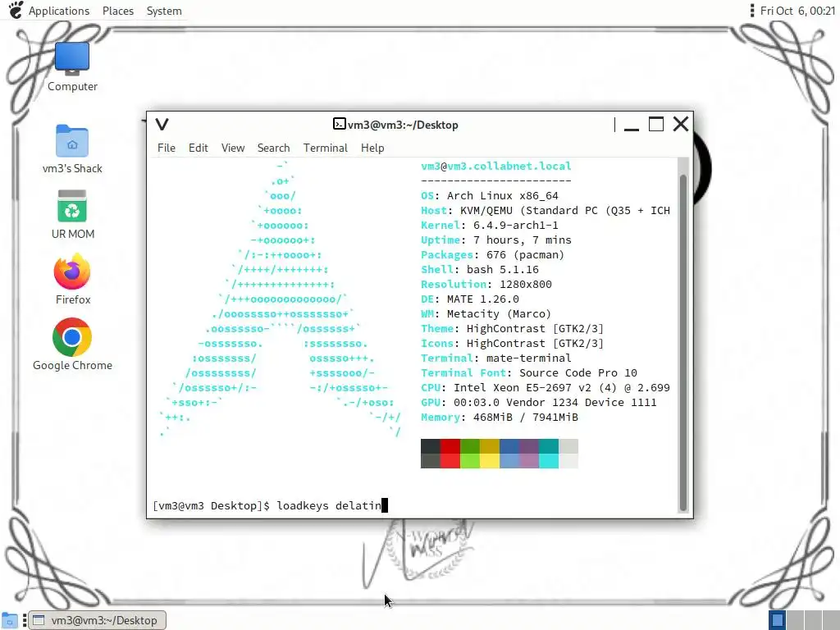
Task: Click the 'OS: Arch Linux x86_64' line
Action: coord(490,195)
